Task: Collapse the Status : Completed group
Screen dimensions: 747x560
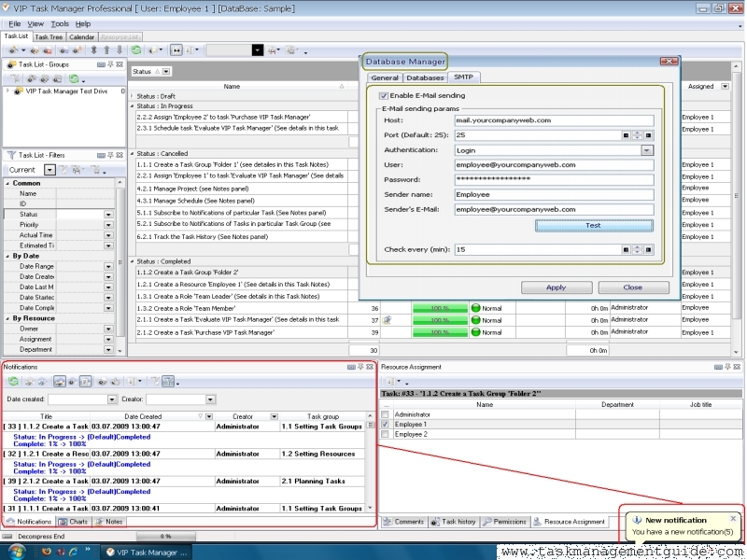Action: (133, 261)
